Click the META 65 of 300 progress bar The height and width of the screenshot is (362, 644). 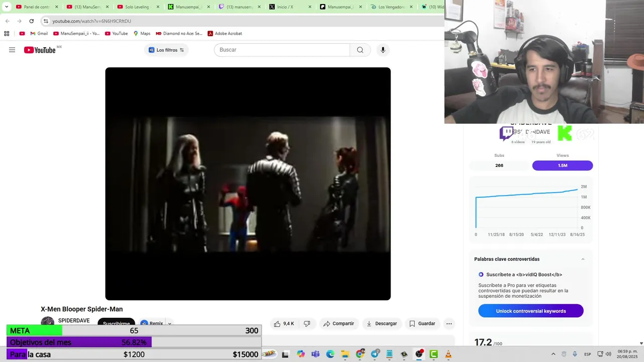[x=134, y=330]
